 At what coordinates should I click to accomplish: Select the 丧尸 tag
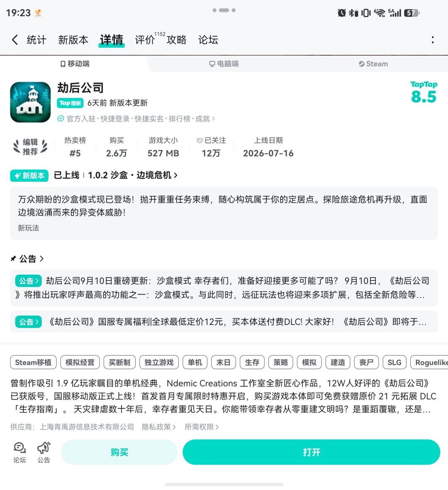(x=366, y=363)
